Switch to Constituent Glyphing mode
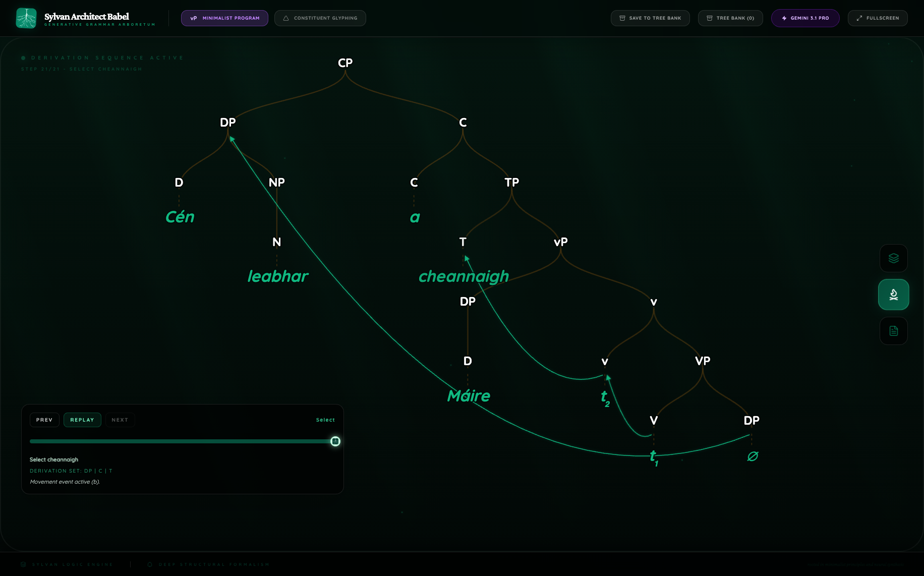 click(x=320, y=18)
